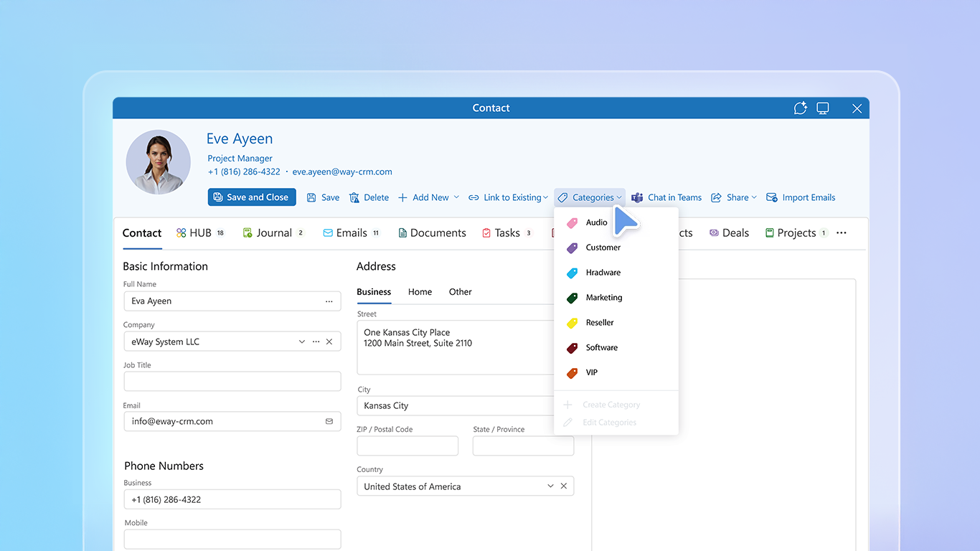Expand the Add New dropdown arrow
The width and height of the screenshot is (980, 551).
click(456, 197)
